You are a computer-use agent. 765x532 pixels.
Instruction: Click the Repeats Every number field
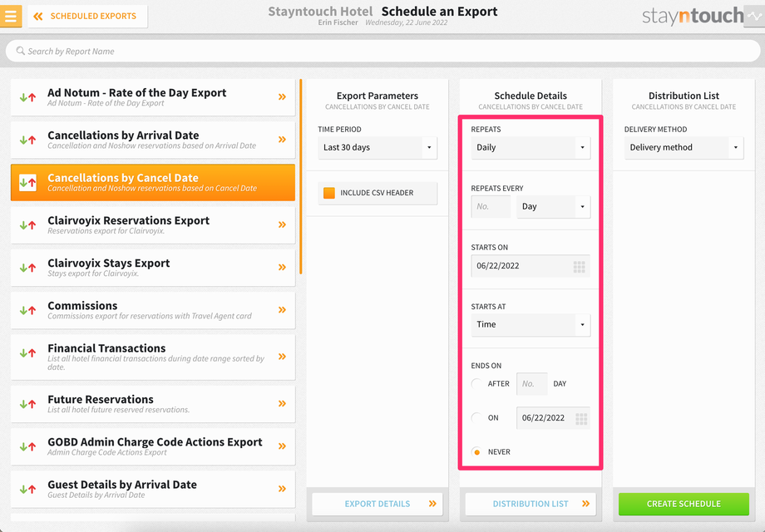(491, 206)
